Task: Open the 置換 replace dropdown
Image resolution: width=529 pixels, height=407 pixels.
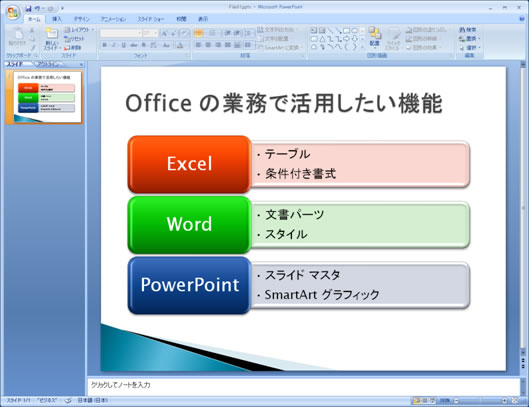Action: tap(469, 38)
